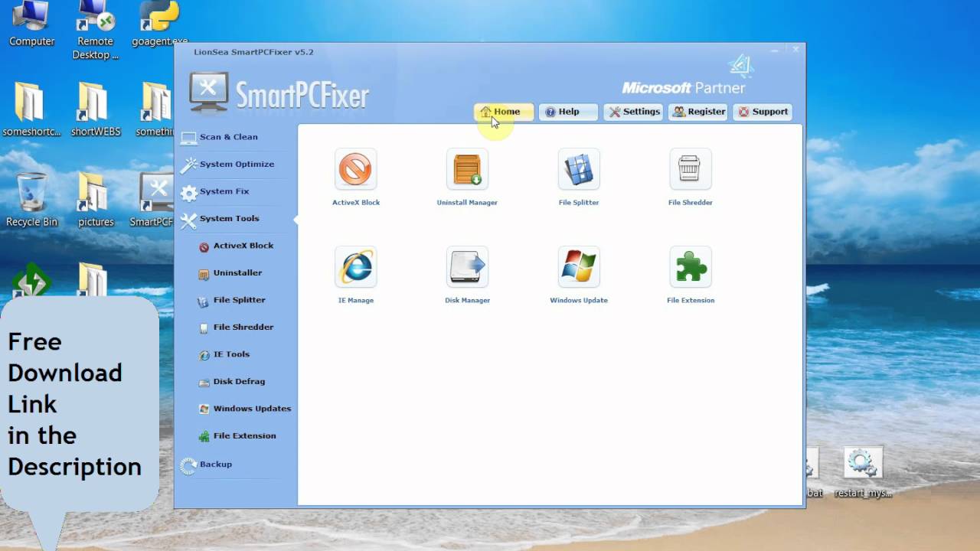Click the SmartPCFixer logo

click(279, 94)
